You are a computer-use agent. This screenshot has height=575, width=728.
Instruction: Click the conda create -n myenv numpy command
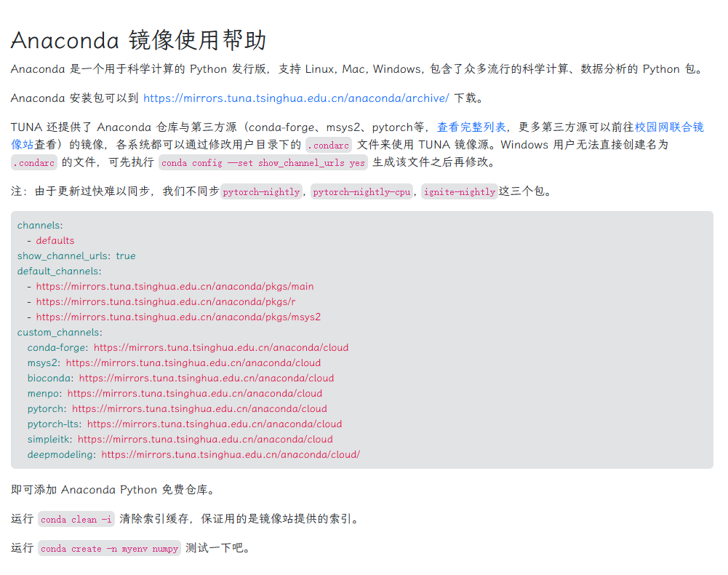tap(109, 550)
